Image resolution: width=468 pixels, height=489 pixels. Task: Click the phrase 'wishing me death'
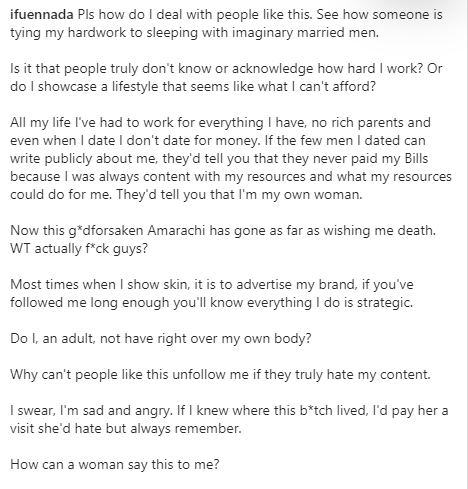(379, 231)
